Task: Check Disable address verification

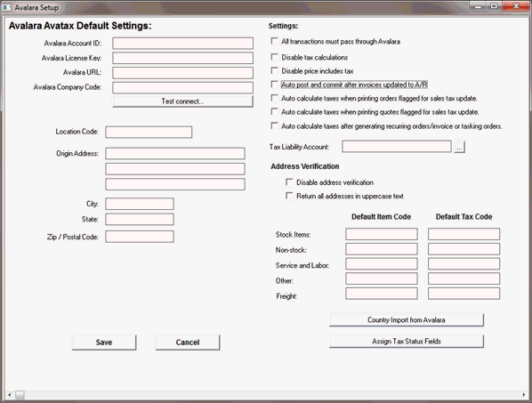Action: [x=289, y=182]
